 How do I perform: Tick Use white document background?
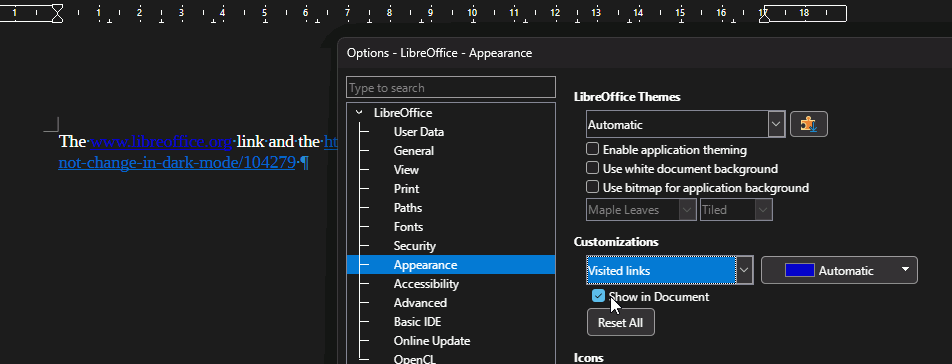click(593, 169)
